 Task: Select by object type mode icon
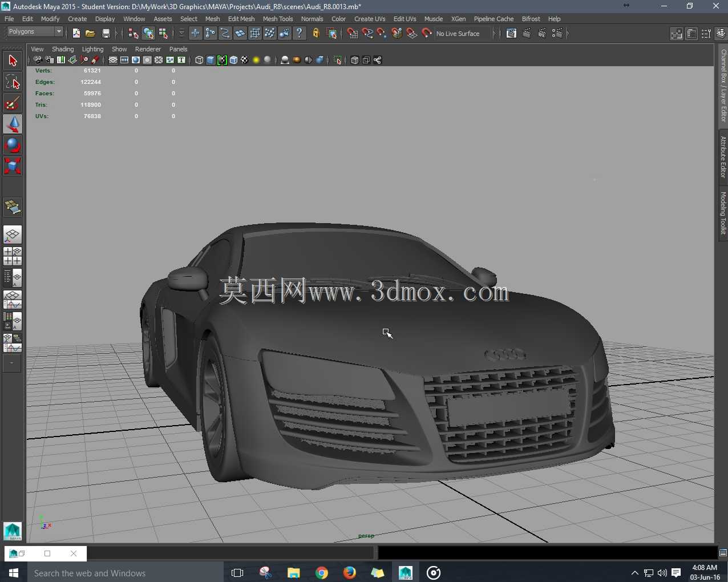(148, 34)
